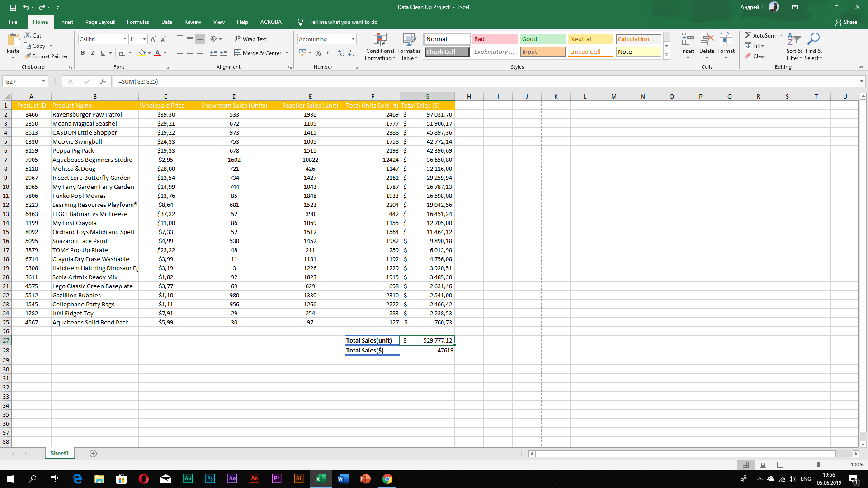Click Increase Decimal icon

tap(341, 53)
